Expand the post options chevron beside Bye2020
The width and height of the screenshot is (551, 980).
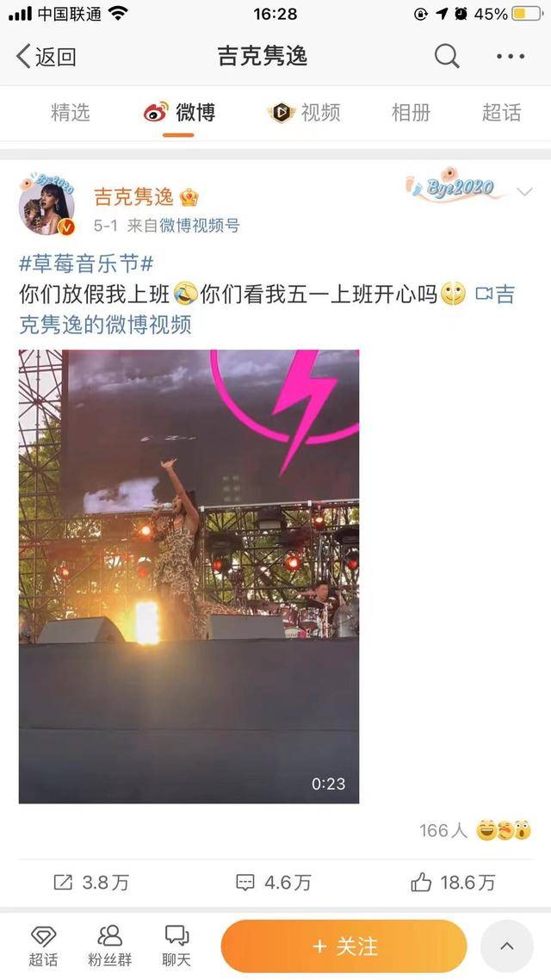coord(524,191)
